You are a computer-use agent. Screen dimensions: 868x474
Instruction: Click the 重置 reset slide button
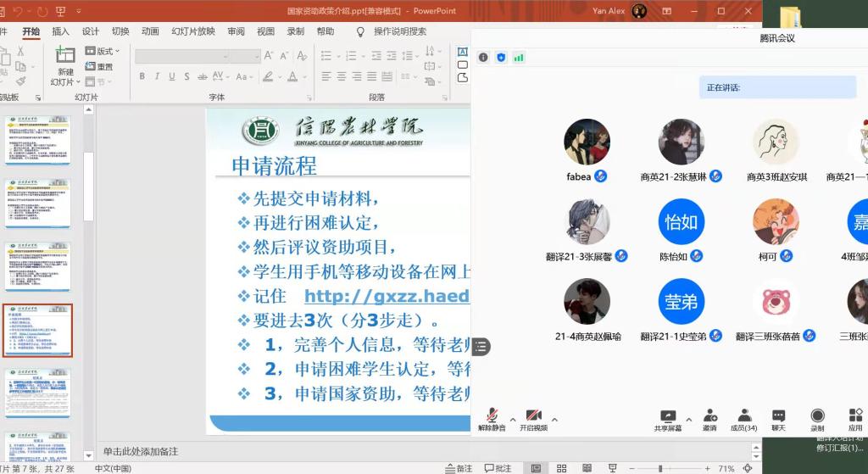coord(103,66)
